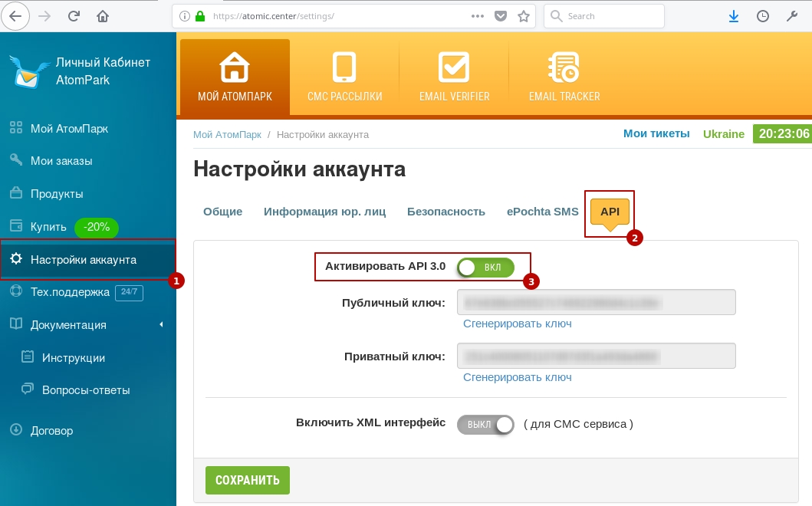
Task: Click the -20% discount badge
Action: pos(97,228)
